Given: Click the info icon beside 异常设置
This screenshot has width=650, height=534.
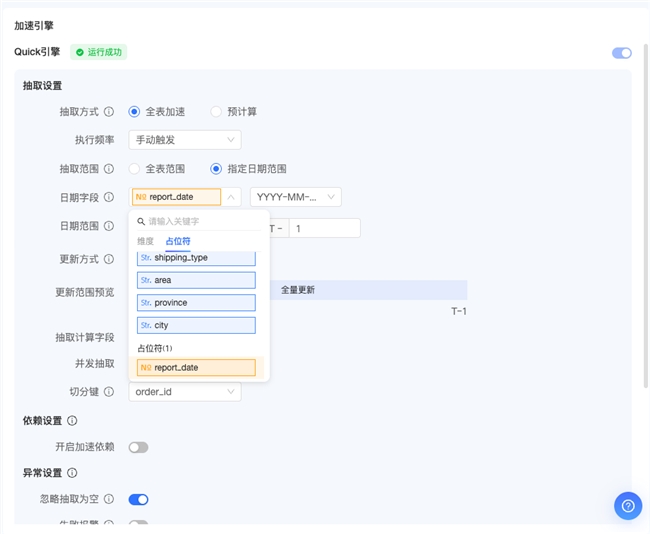Looking at the screenshot, I should (x=72, y=473).
